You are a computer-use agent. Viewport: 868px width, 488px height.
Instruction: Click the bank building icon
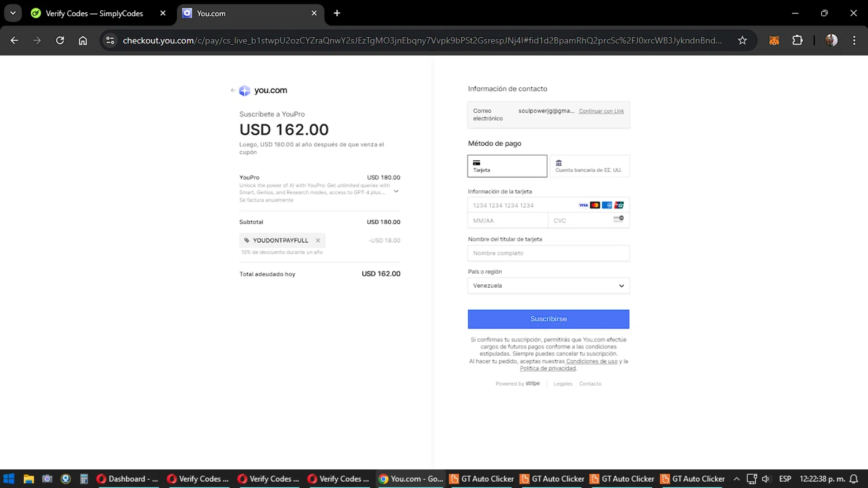click(559, 163)
